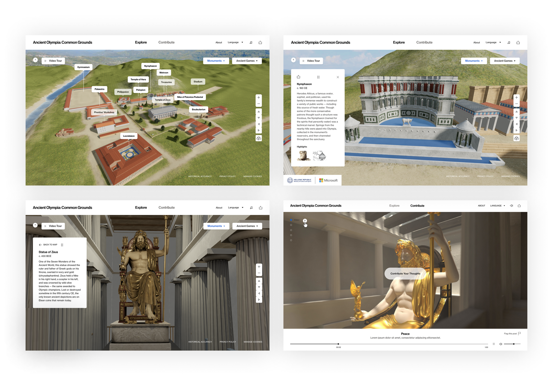Click the BACK TO MAP link

[x=48, y=244]
